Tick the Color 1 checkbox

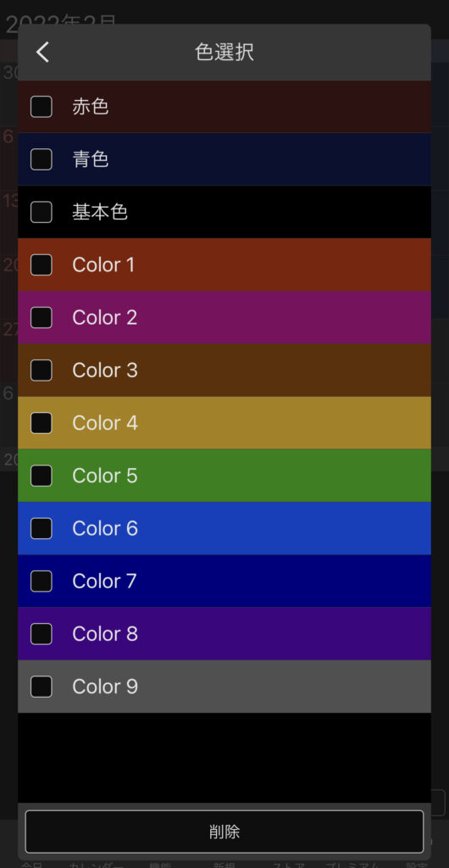click(x=42, y=264)
